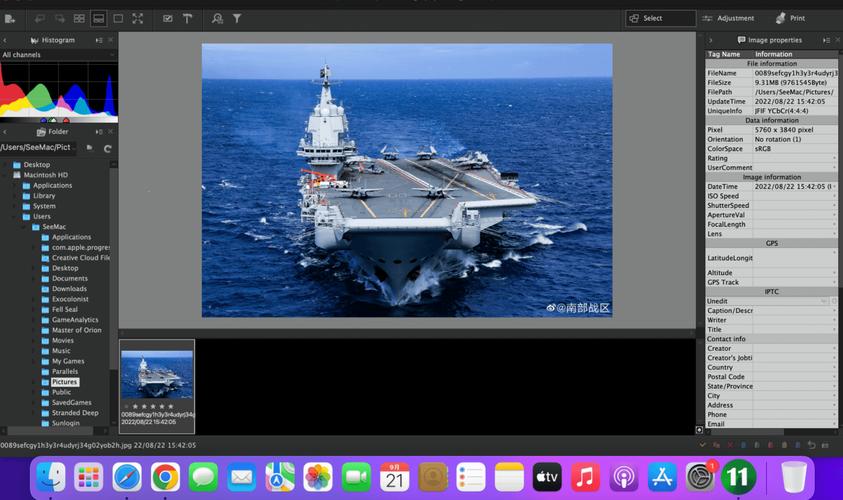Select the aircraft carrier thumbnail
The image size is (843, 500).
[157, 375]
